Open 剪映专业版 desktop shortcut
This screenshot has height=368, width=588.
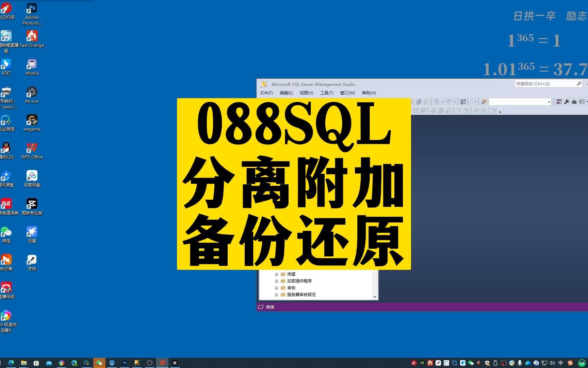tap(32, 207)
